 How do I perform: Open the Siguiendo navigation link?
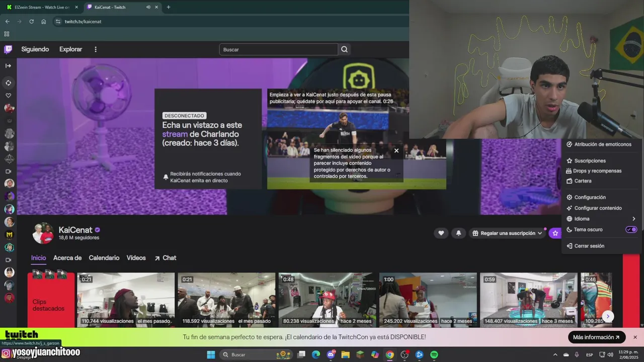35,49
